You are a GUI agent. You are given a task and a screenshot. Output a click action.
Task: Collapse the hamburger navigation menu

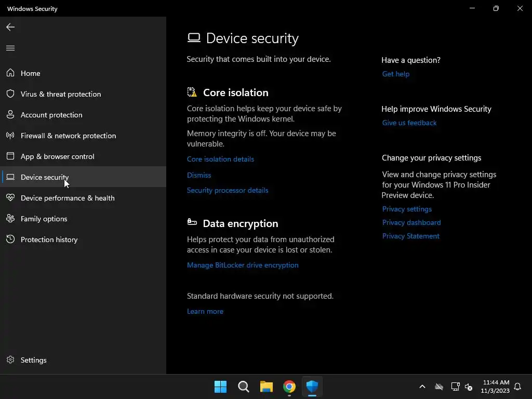click(10, 48)
